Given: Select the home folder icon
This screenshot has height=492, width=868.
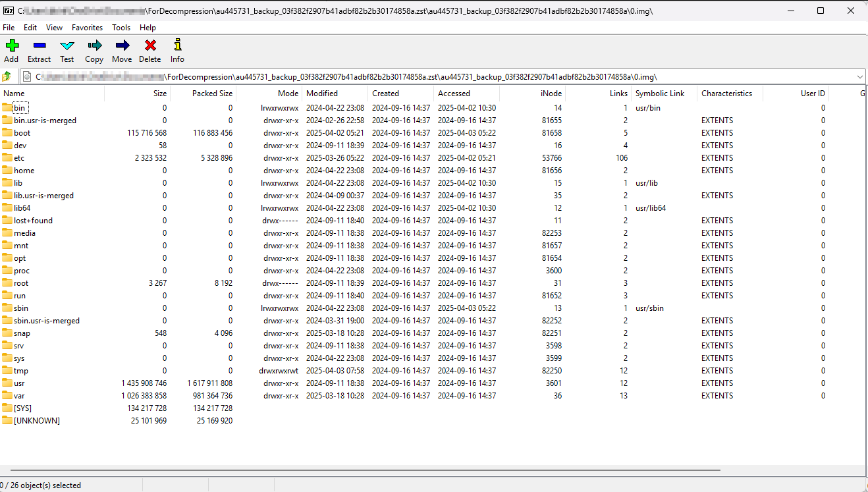Looking at the screenshot, I should pyautogui.click(x=7, y=171).
